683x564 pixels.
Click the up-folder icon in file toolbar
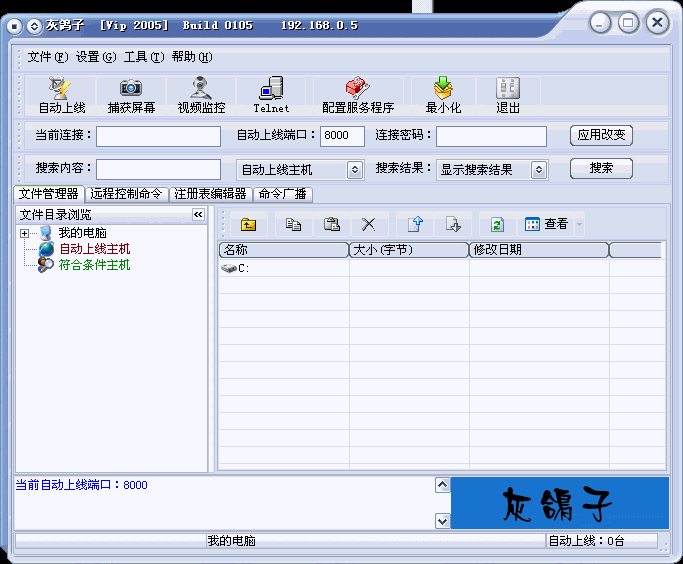tap(248, 225)
